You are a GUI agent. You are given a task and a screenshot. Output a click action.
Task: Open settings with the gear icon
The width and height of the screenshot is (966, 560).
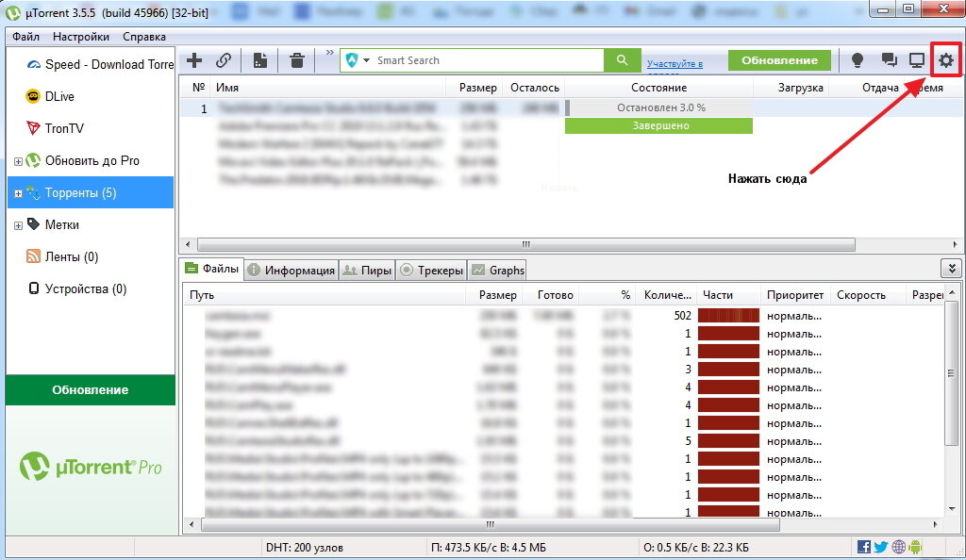(x=945, y=60)
